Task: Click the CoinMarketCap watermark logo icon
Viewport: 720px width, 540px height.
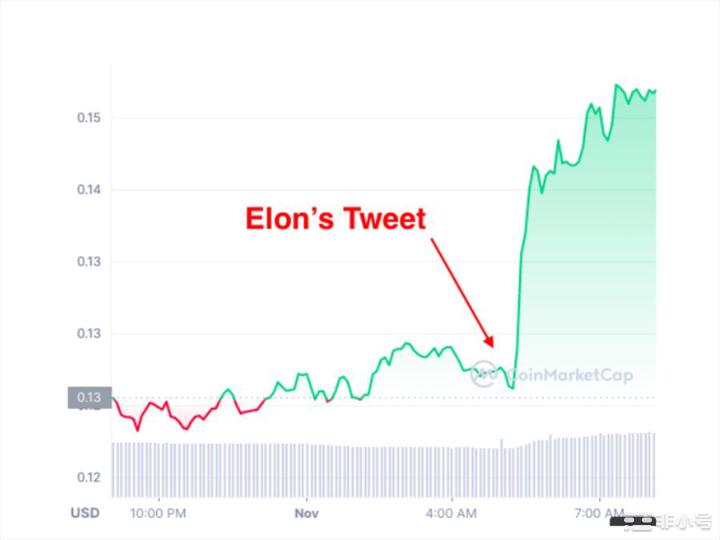Action: [484, 373]
